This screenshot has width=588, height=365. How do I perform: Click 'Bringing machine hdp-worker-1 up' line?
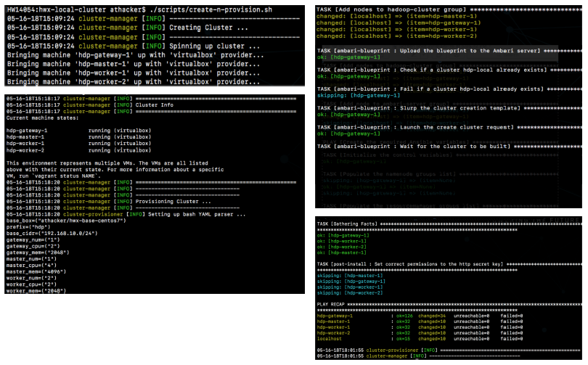tap(134, 73)
